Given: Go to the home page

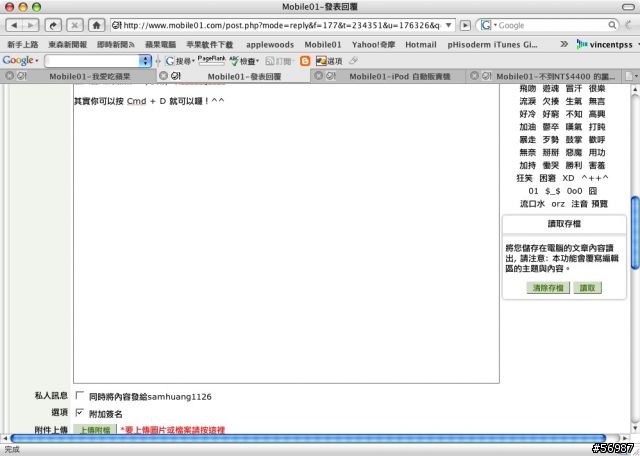Looking at the screenshot, I should pyautogui.click(x=96, y=25).
